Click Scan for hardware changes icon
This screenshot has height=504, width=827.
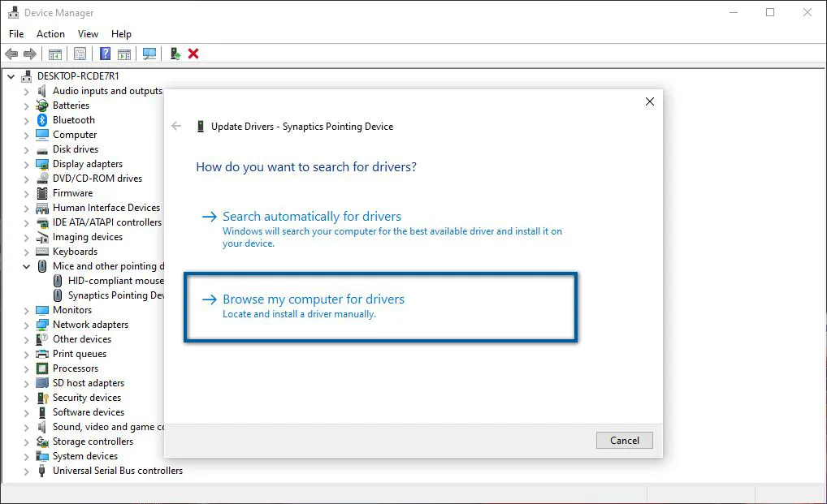[x=149, y=54]
